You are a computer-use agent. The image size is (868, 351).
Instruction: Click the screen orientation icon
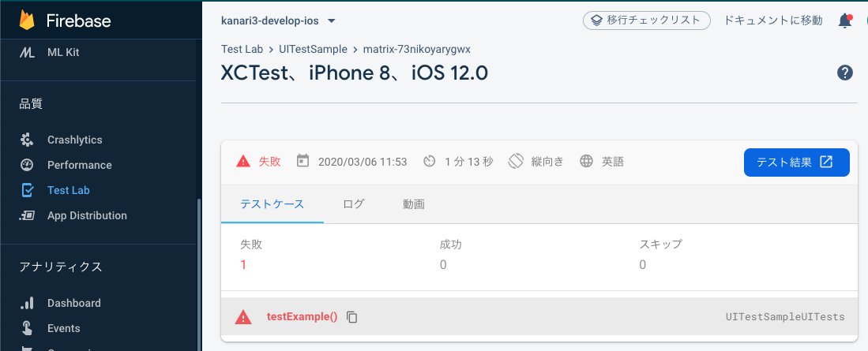(x=516, y=162)
